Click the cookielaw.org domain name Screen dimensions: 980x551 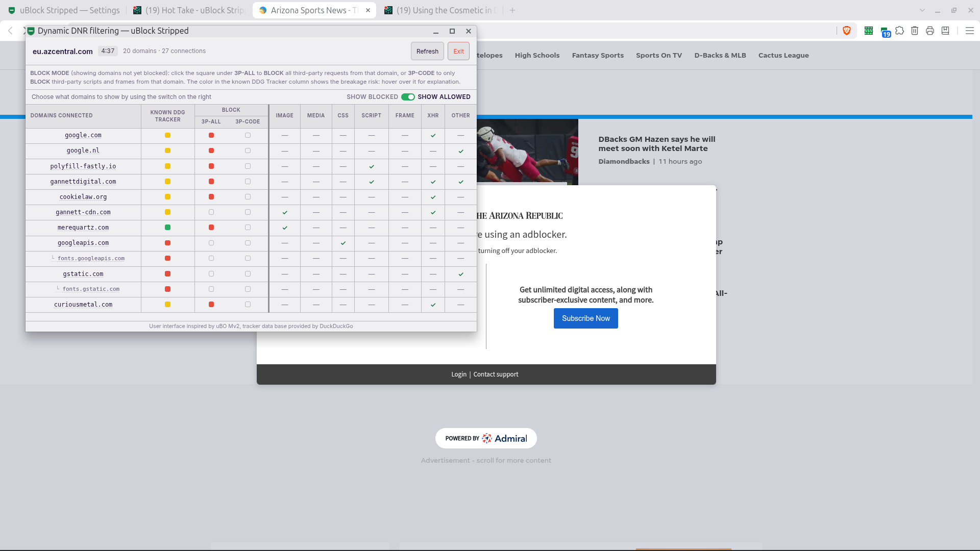tap(83, 197)
